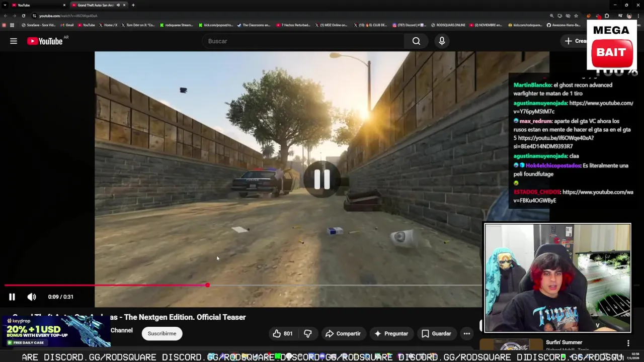Open options for Surfin' Summer video
Screen dimensions: 644x362
(628, 343)
